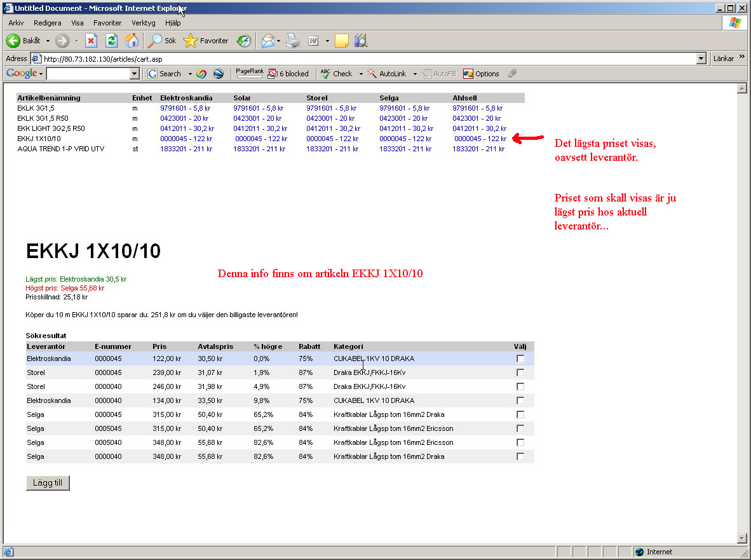Open the AutoLink dropdown arrow

click(x=415, y=74)
